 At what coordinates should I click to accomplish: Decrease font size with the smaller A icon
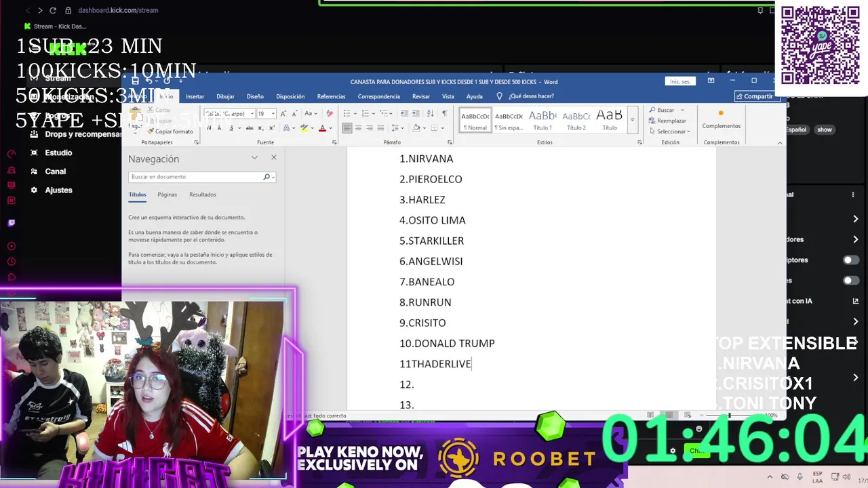(294, 114)
